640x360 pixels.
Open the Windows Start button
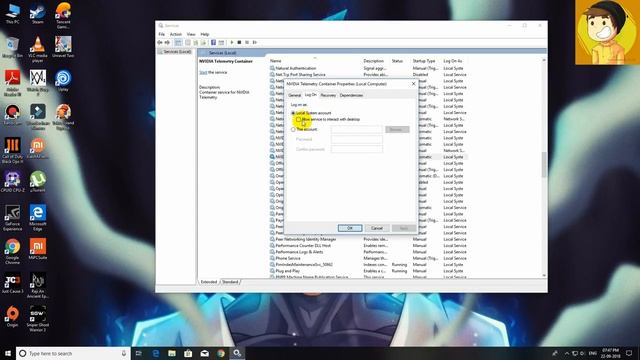tap(8, 353)
